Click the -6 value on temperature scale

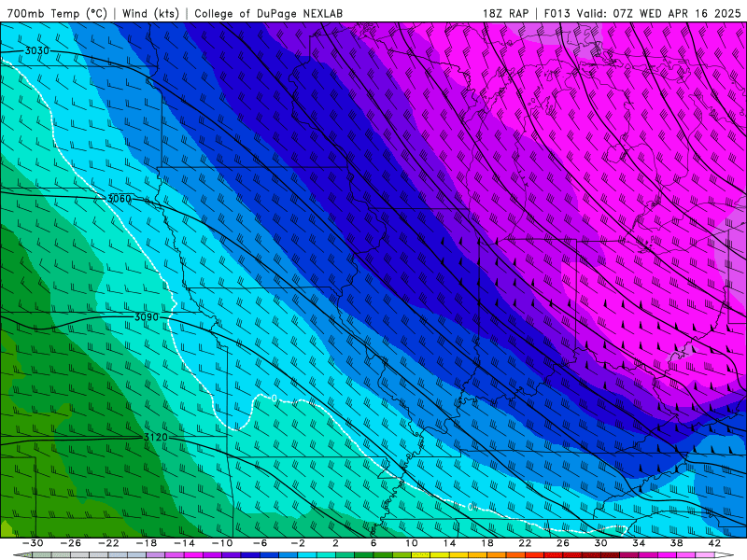(x=261, y=543)
